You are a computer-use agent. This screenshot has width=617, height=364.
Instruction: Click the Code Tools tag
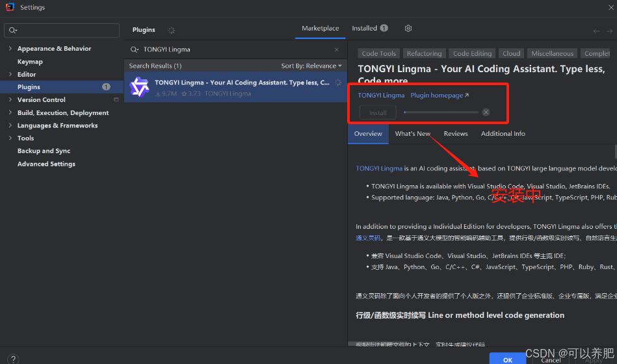378,53
